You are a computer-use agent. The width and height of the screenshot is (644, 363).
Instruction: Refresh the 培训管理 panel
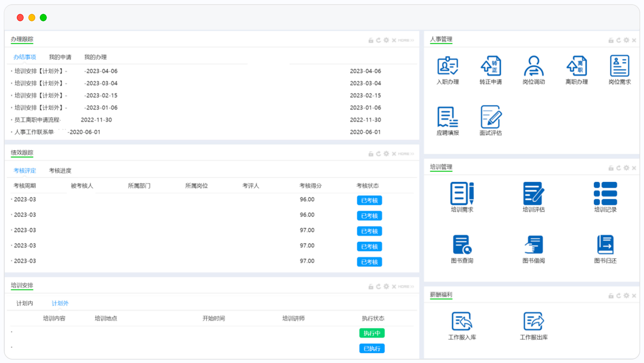[619, 168]
